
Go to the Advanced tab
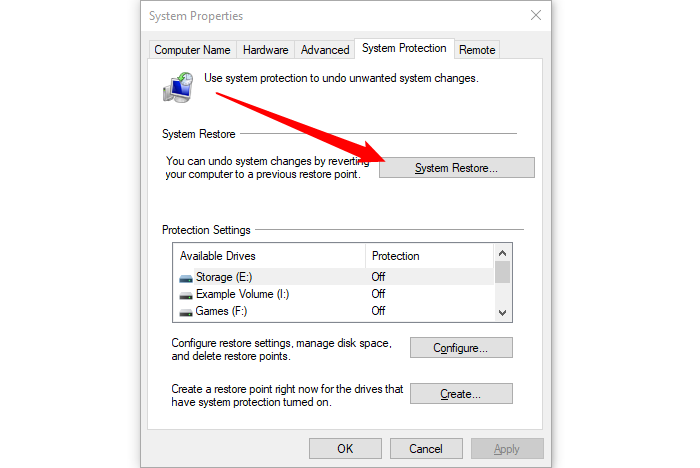(x=325, y=50)
